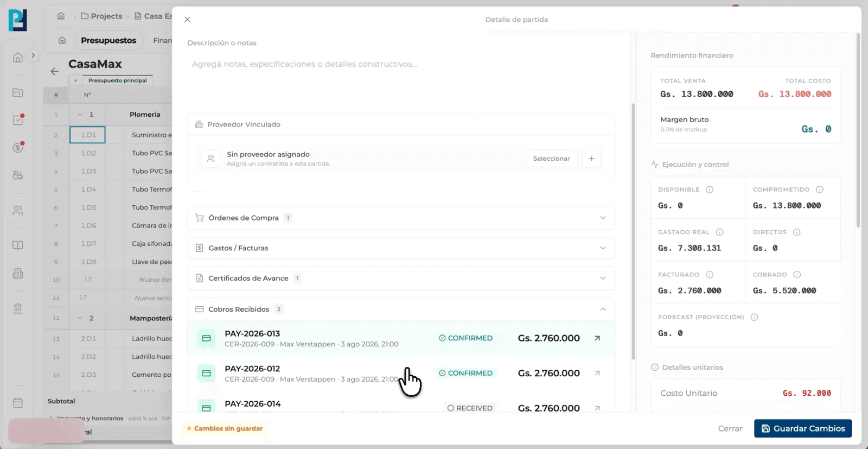Click Guardar Cambios button
Image resolution: width=868 pixels, height=449 pixels.
[803, 428]
